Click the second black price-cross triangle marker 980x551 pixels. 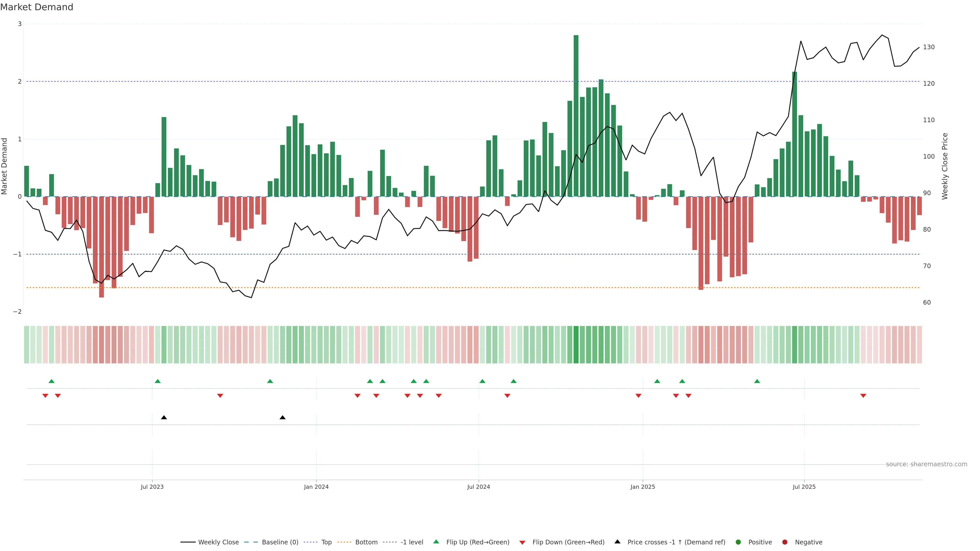[x=283, y=418]
